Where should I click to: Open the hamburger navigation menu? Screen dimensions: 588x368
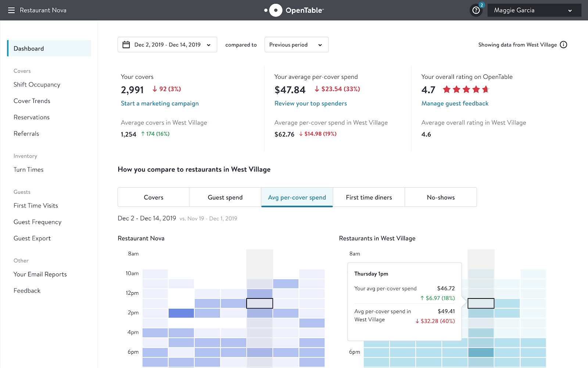(11, 10)
